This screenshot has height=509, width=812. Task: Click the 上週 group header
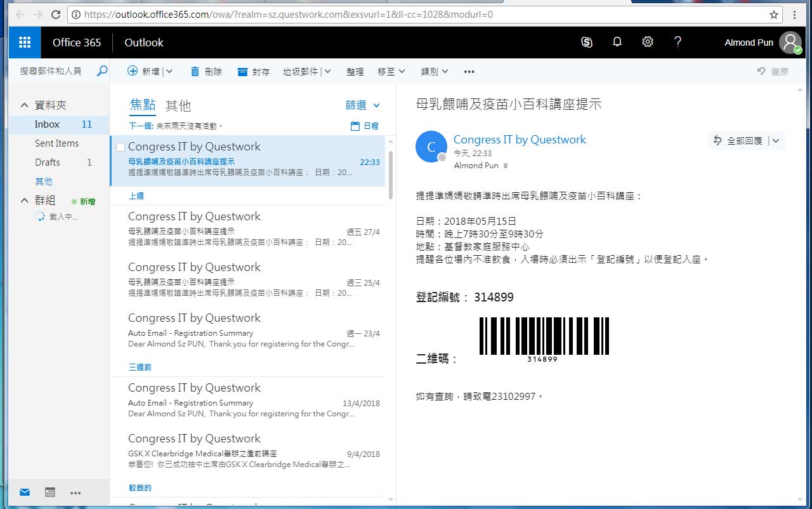[136, 196]
